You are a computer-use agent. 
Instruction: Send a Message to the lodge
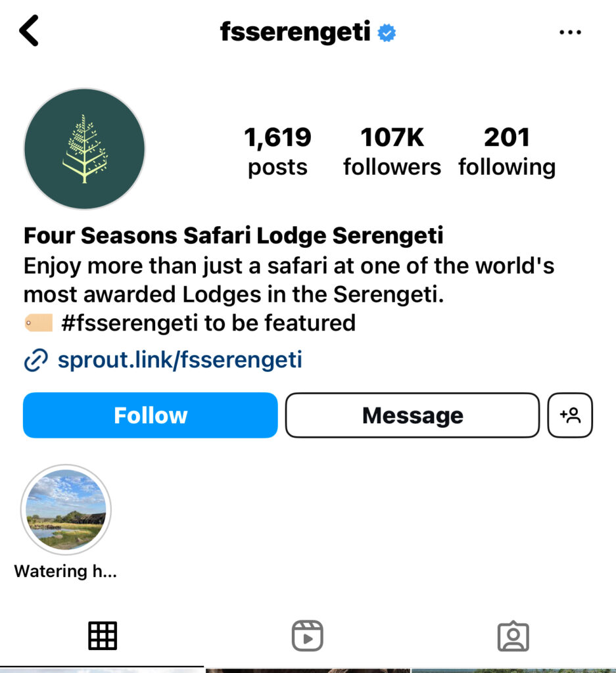pos(412,415)
